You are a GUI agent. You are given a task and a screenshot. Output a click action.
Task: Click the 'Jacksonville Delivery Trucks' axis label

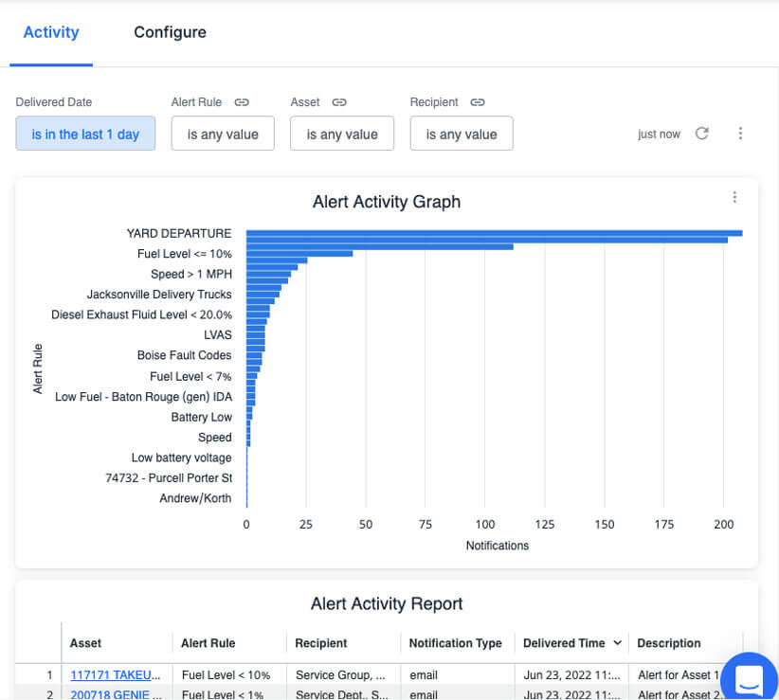click(x=159, y=295)
